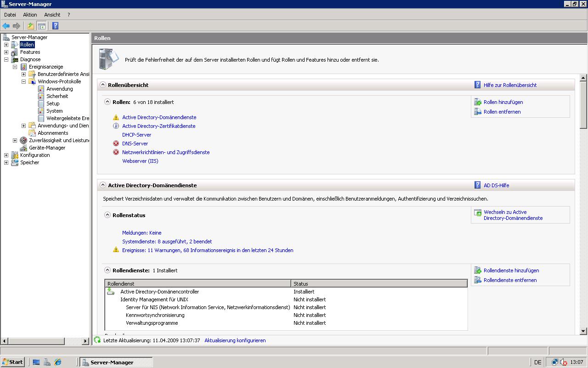Click the warning icon beside Active Directory-Domänendienste
588x368 pixels.
coord(116,117)
